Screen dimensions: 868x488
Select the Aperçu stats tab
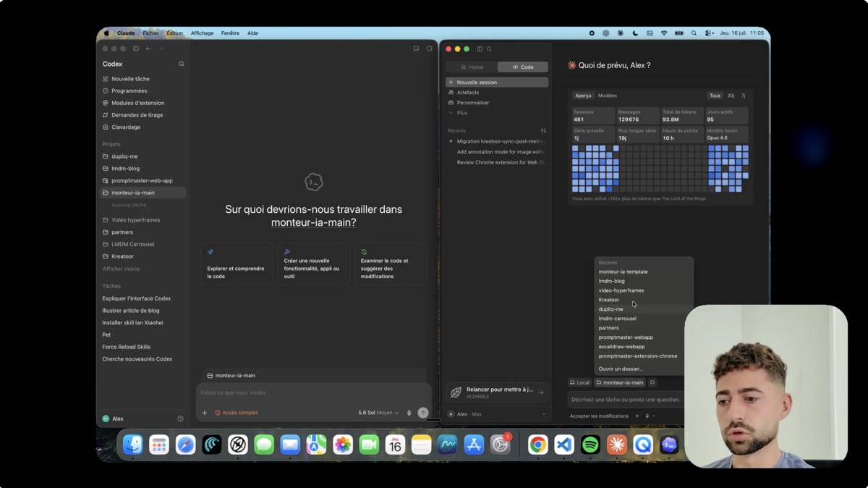point(583,96)
